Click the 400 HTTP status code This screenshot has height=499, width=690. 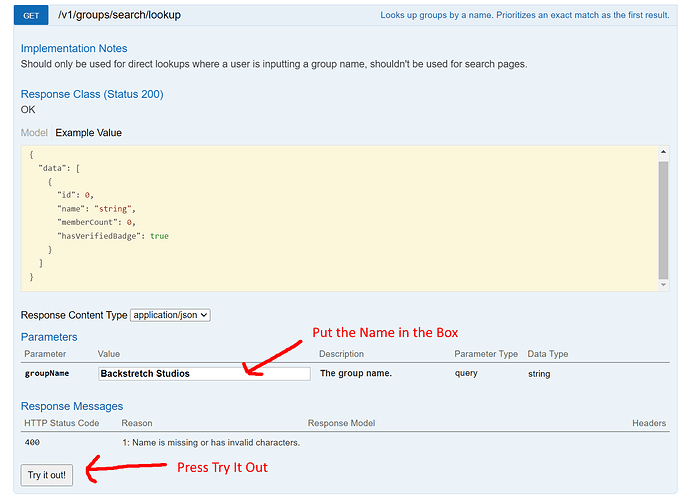pyautogui.click(x=32, y=442)
